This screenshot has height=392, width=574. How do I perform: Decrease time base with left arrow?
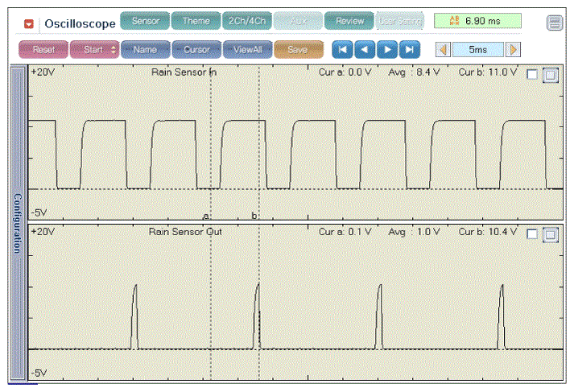click(x=441, y=50)
